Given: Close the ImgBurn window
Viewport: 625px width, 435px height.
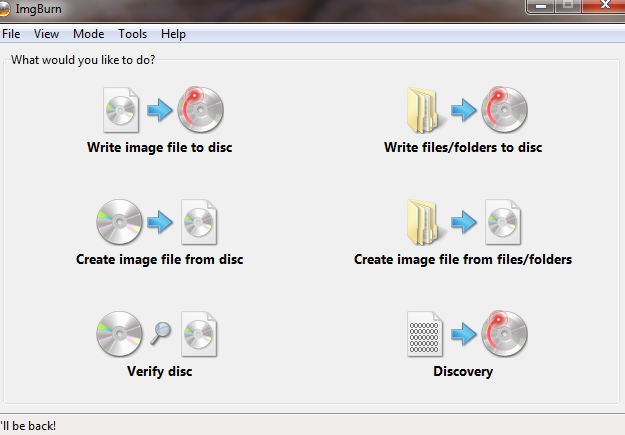Looking at the screenshot, I should 603,6.
